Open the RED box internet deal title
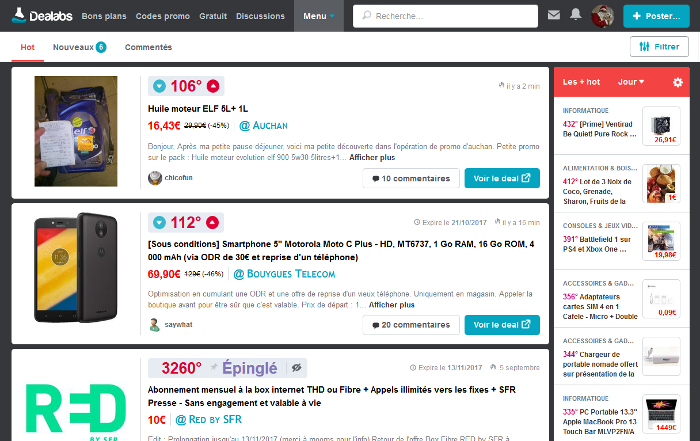The image size is (700, 441). (x=331, y=396)
